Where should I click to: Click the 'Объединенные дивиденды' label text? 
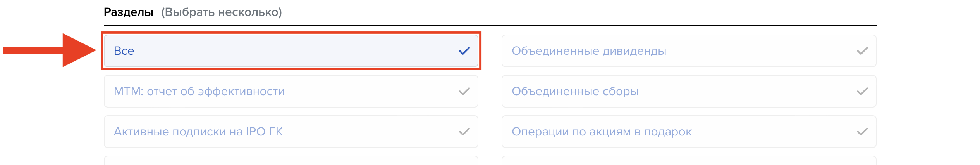point(589,51)
